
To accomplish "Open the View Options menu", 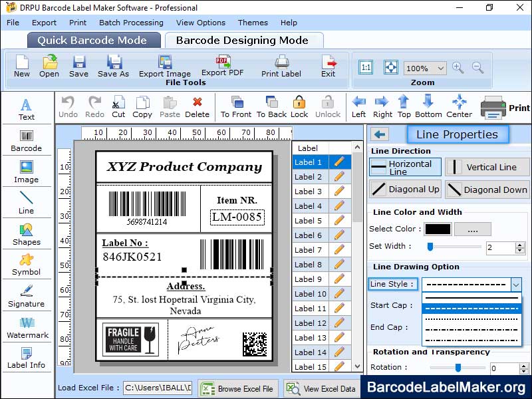I will [x=201, y=23].
